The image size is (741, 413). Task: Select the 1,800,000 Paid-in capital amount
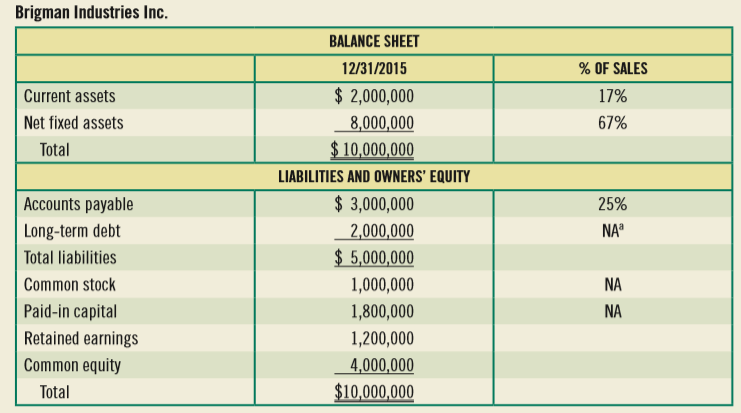382,311
